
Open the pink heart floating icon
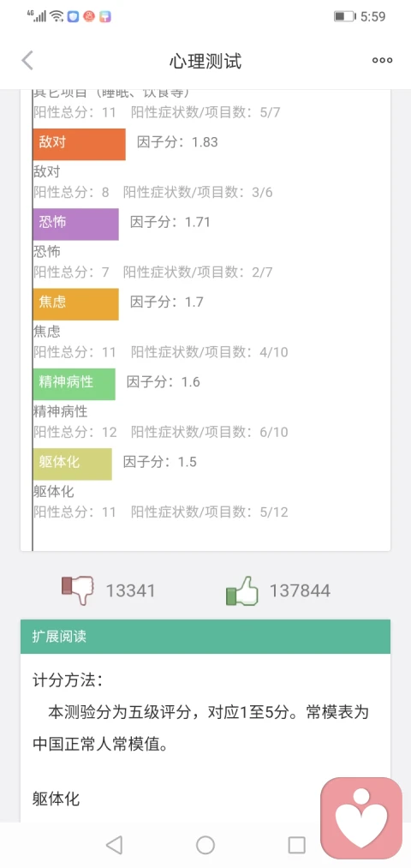click(x=361, y=818)
